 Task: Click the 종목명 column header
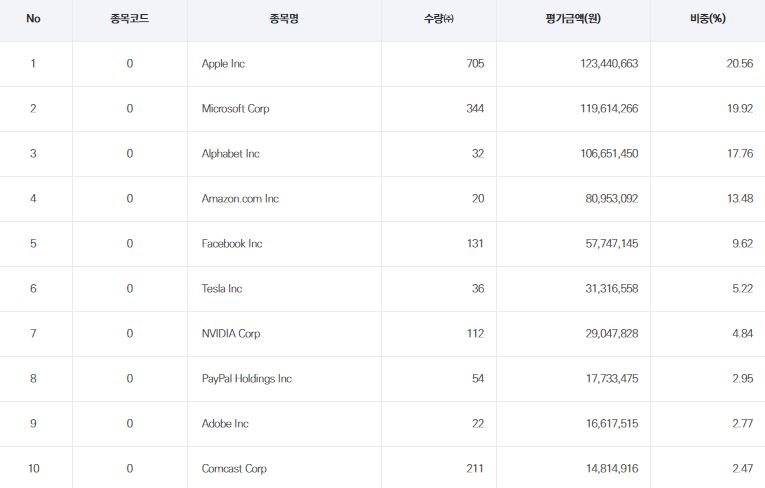[x=284, y=19]
